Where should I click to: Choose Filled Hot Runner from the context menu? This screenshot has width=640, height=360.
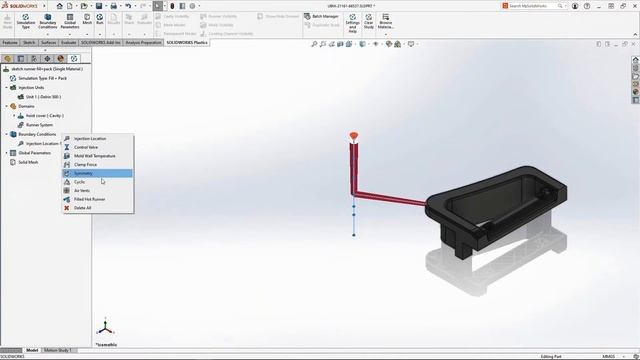[x=98, y=199]
